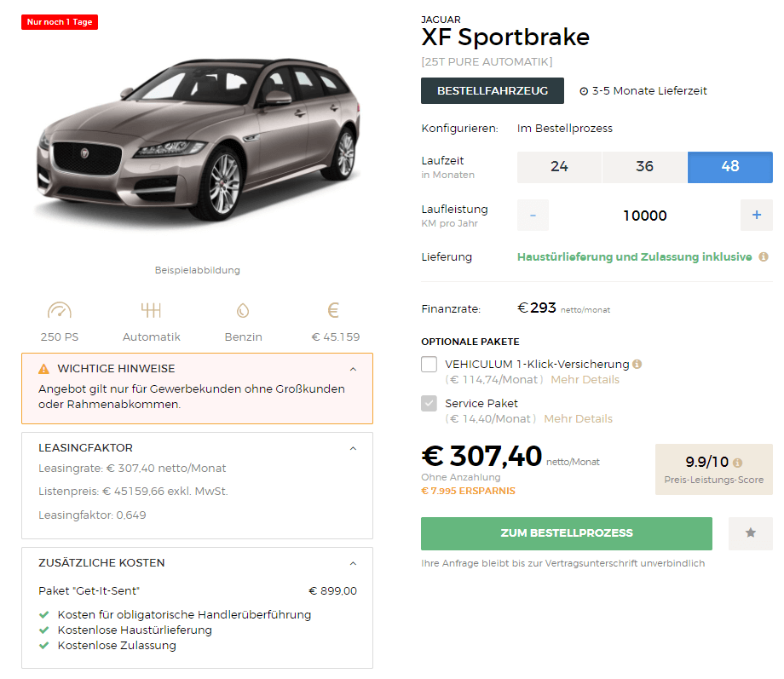Enable VEHICULUM 1-Klick-Versicherung checkbox
This screenshot has width=784, height=679.
(x=429, y=364)
